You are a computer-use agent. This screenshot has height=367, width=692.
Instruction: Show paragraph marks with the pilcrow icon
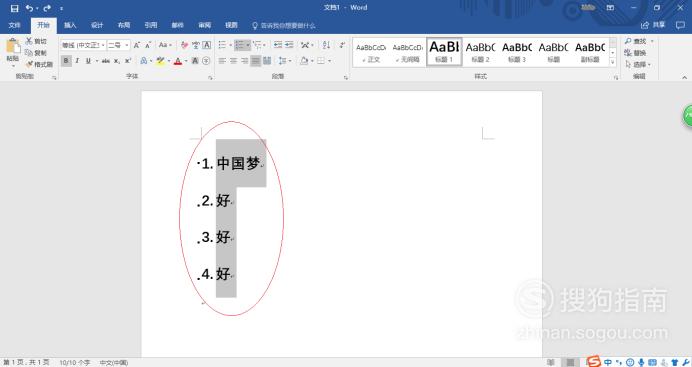click(342, 45)
